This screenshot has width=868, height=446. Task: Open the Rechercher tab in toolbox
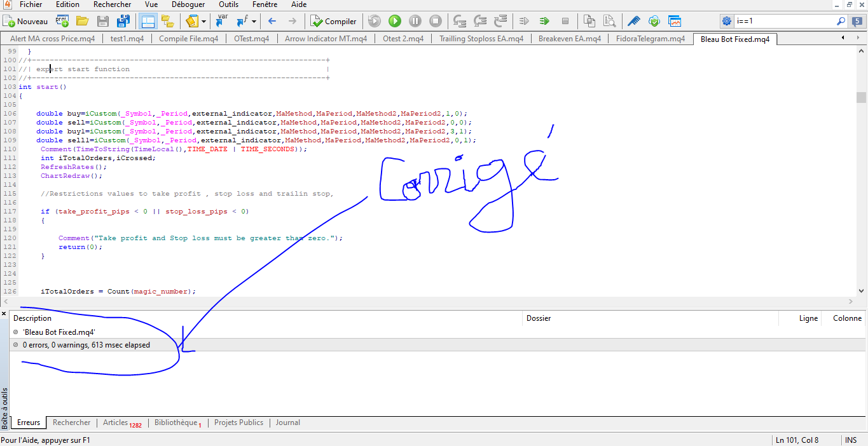point(72,422)
